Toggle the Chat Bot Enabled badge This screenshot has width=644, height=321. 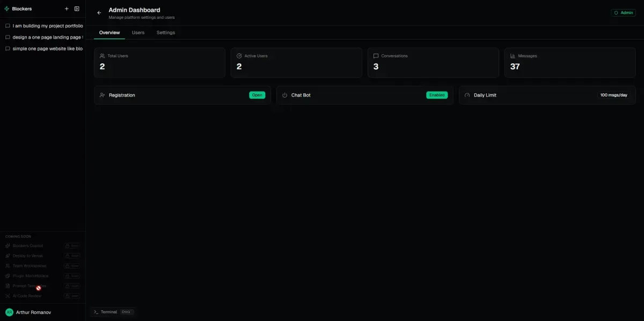pos(437,95)
